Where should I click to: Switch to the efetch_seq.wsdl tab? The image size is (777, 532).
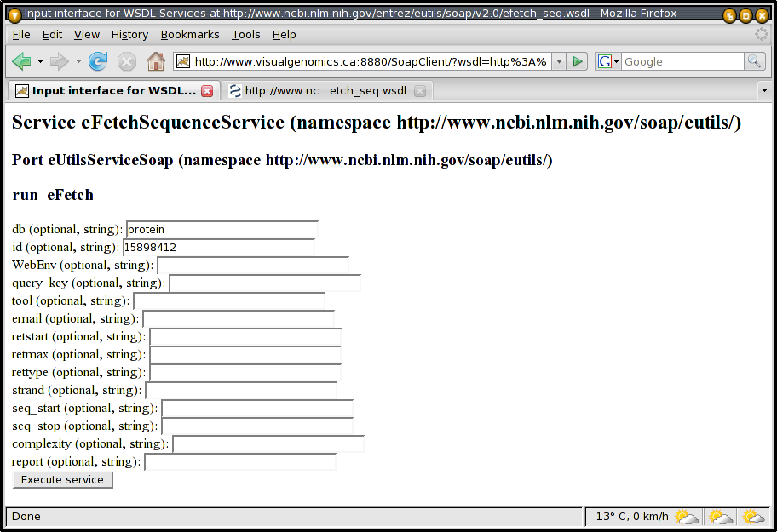(324, 91)
